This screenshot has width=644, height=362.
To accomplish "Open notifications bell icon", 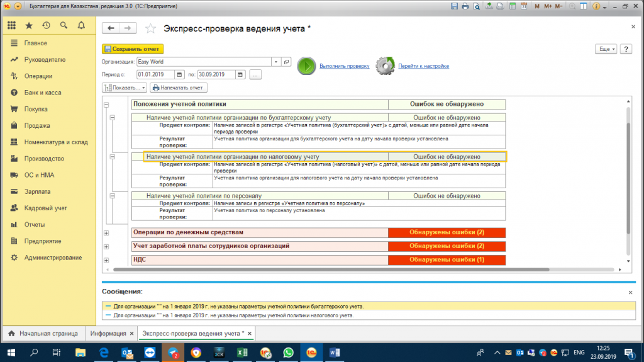I will 81,26.
